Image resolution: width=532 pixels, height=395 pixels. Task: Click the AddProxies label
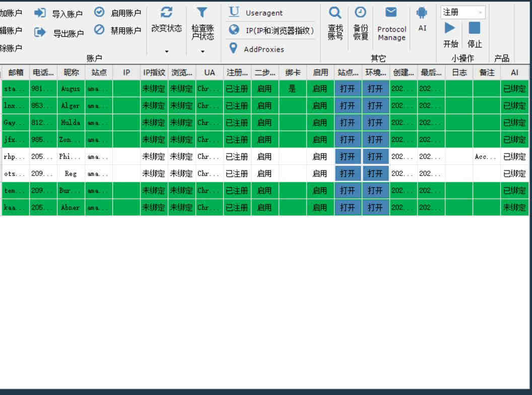click(x=263, y=49)
